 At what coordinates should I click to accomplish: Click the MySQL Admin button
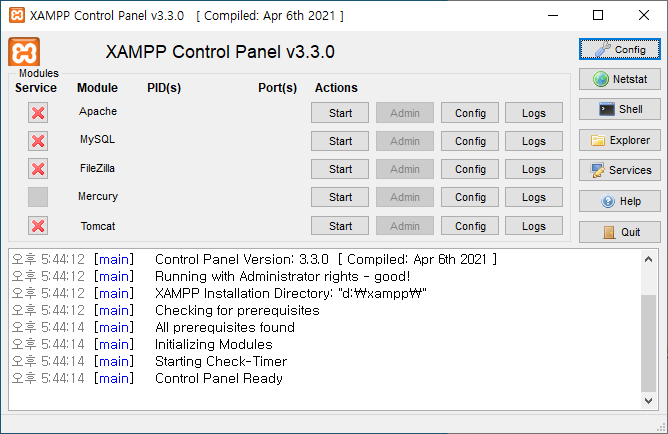click(405, 141)
